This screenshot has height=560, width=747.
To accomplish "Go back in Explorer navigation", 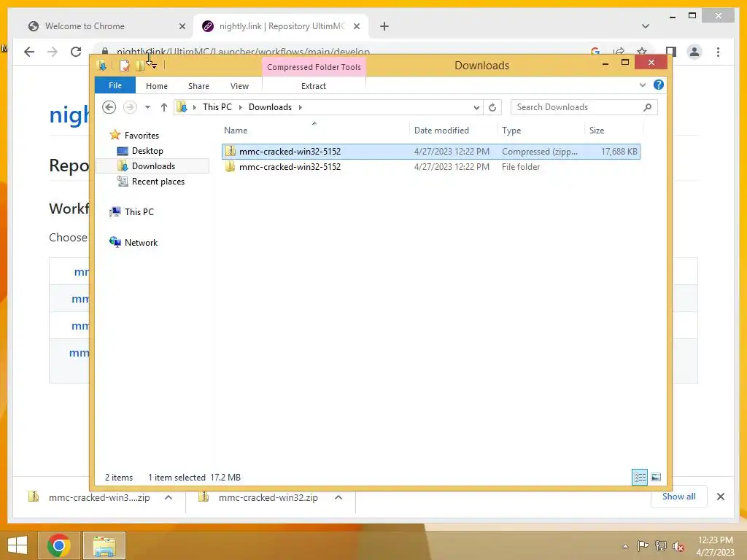I will click(x=109, y=107).
